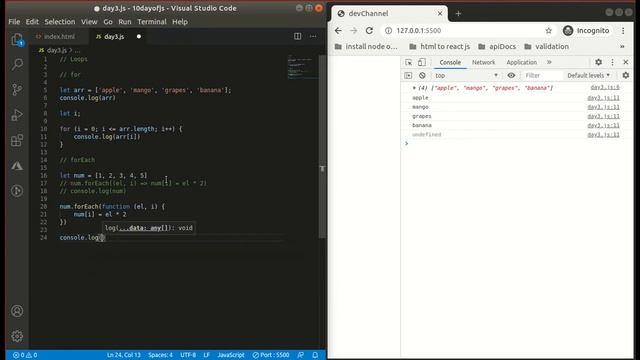This screenshot has height=360, width=640.
Task: Open editor More Actions ellipsis
Action: (x=313, y=36)
